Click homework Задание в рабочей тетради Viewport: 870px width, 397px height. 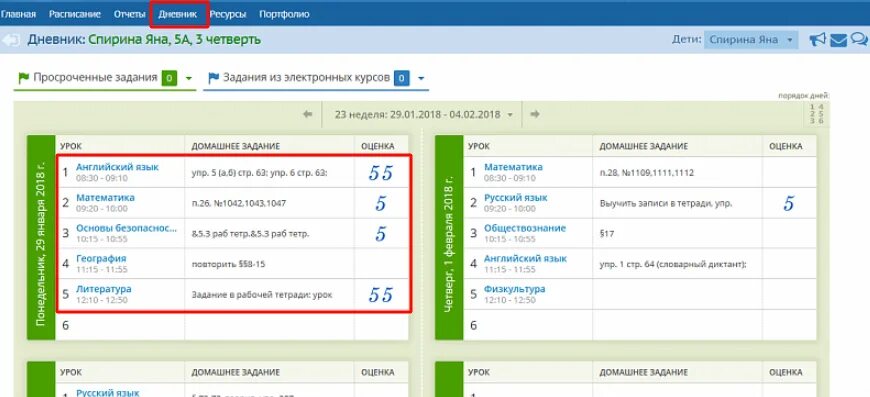pos(262,295)
